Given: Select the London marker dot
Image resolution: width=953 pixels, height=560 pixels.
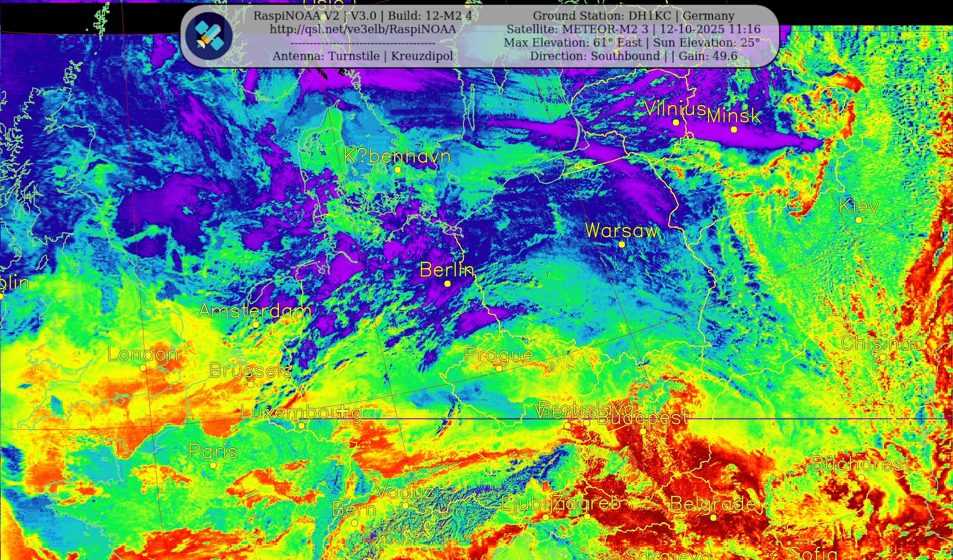Looking at the screenshot, I should click(x=143, y=368).
